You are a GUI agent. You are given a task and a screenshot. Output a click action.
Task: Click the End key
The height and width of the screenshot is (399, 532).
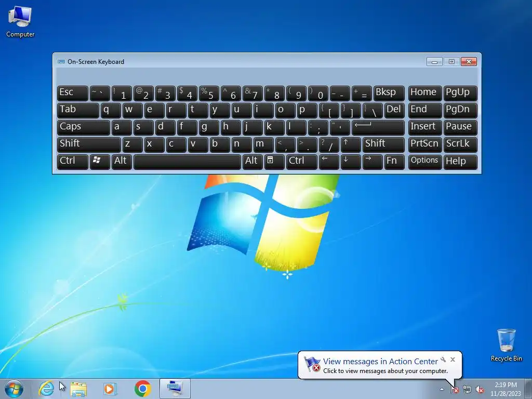[x=425, y=110]
